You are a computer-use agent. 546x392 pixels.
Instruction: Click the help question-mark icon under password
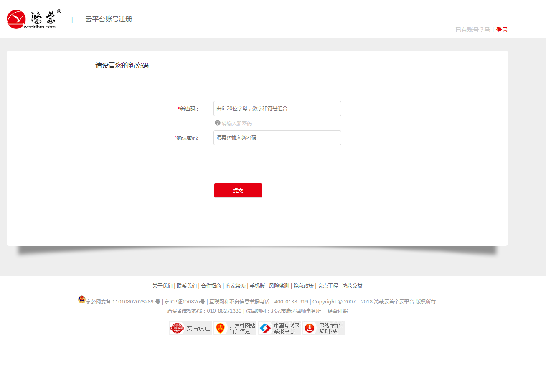coord(217,123)
